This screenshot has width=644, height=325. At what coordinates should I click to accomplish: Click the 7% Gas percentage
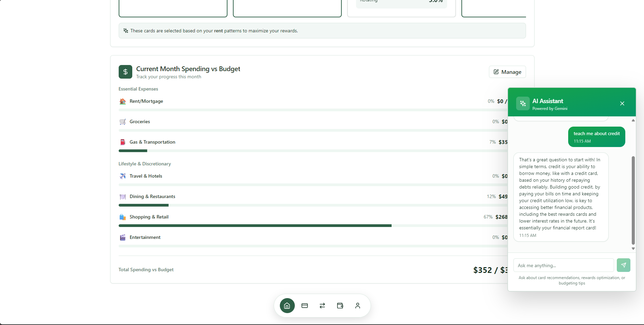(x=492, y=142)
